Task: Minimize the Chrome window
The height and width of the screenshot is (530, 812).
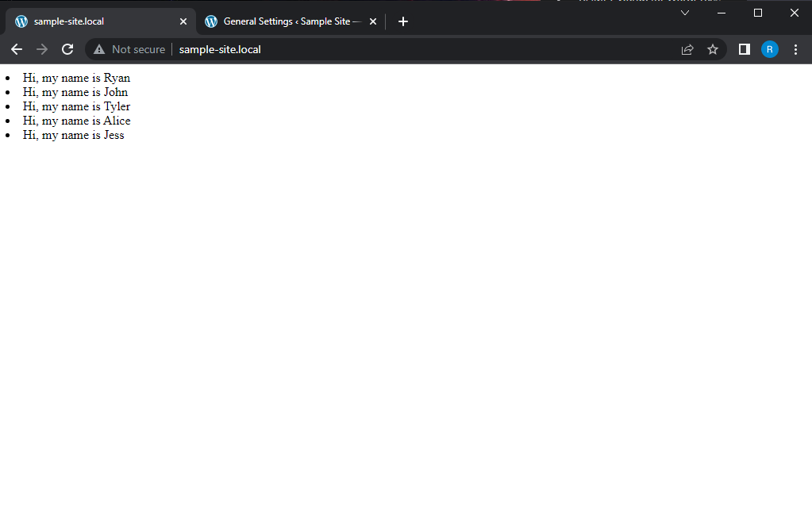Action: tap(722, 13)
